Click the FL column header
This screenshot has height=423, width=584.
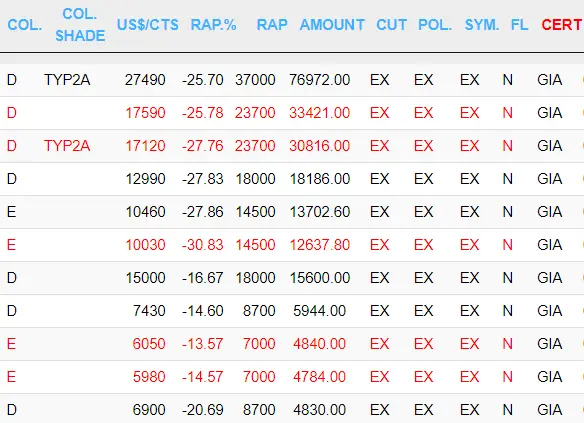(520, 25)
